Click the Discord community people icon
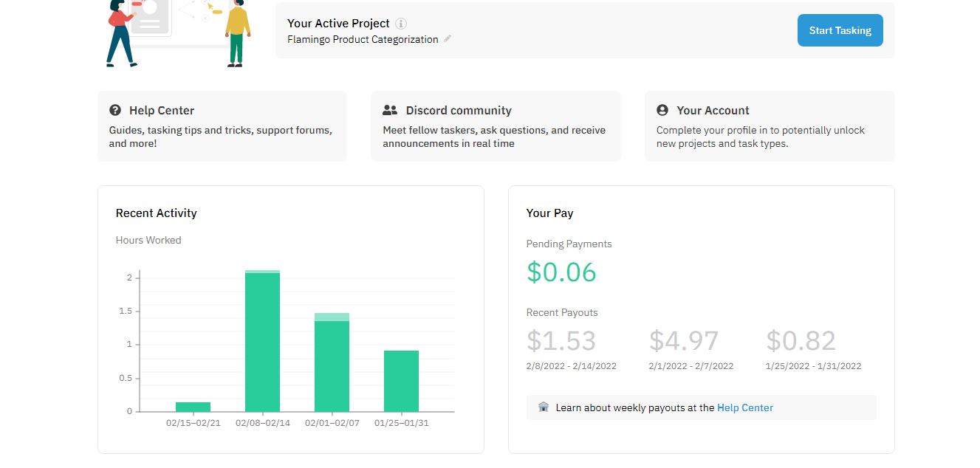980x468 pixels. [x=389, y=109]
